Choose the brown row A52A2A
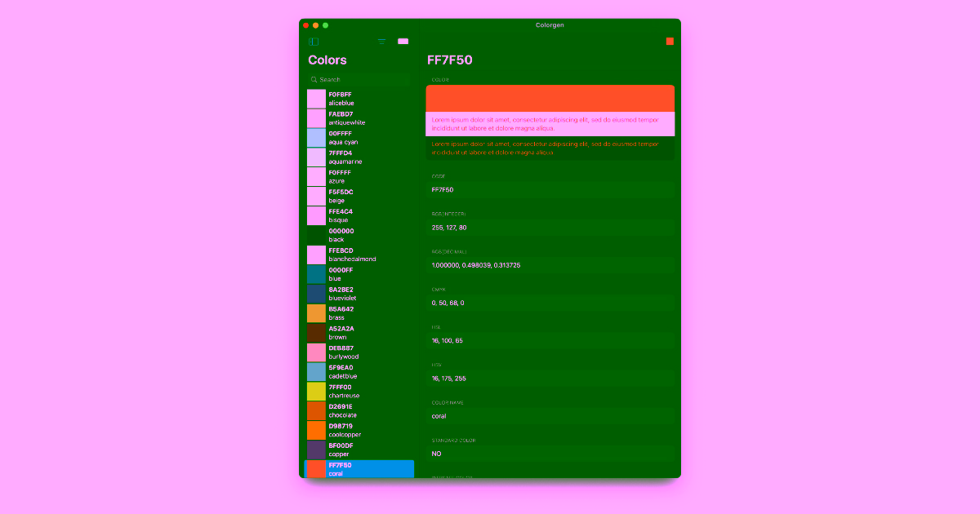The width and height of the screenshot is (980, 514). click(359, 333)
